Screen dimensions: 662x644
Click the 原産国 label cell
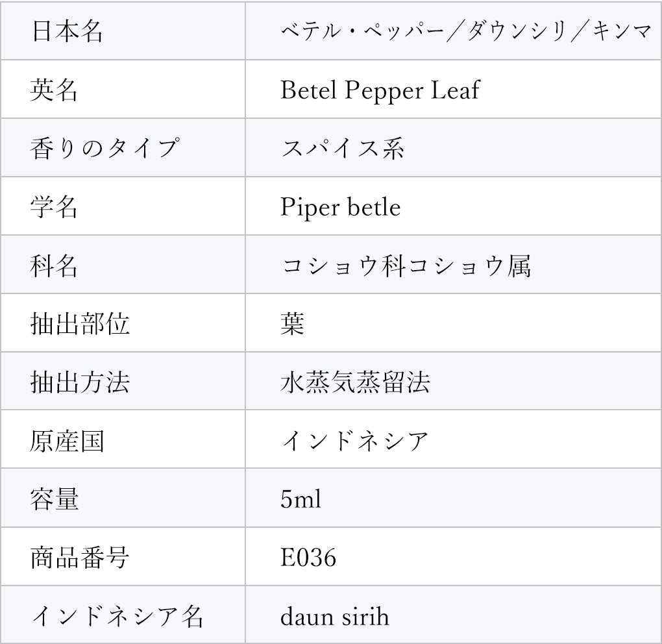coord(67,440)
